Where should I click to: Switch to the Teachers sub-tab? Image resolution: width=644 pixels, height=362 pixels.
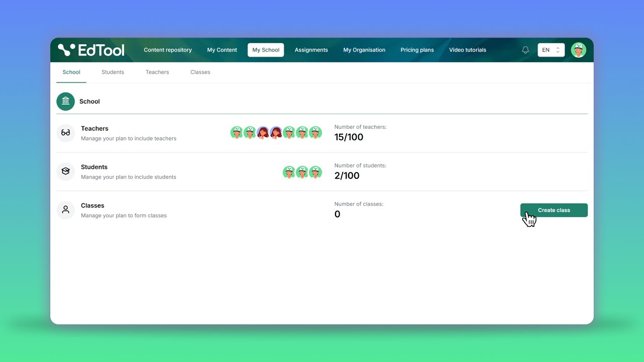coord(157,72)
